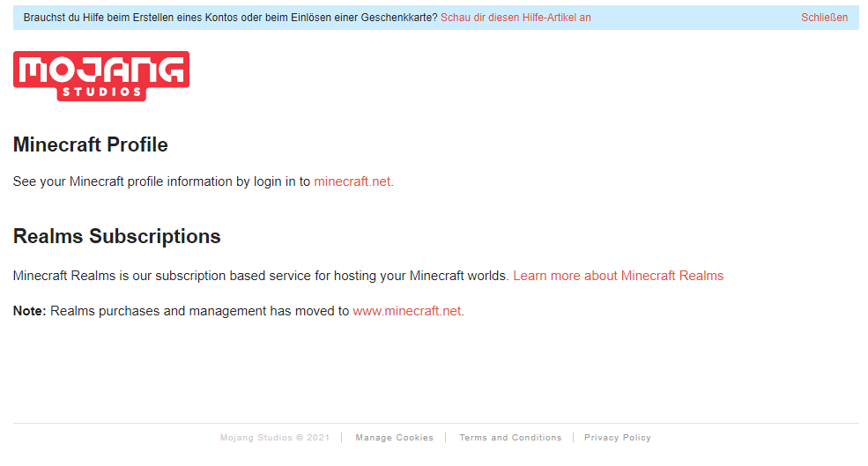
Task: Open Manage Cookies in the footer
Action: pos(394,438)
